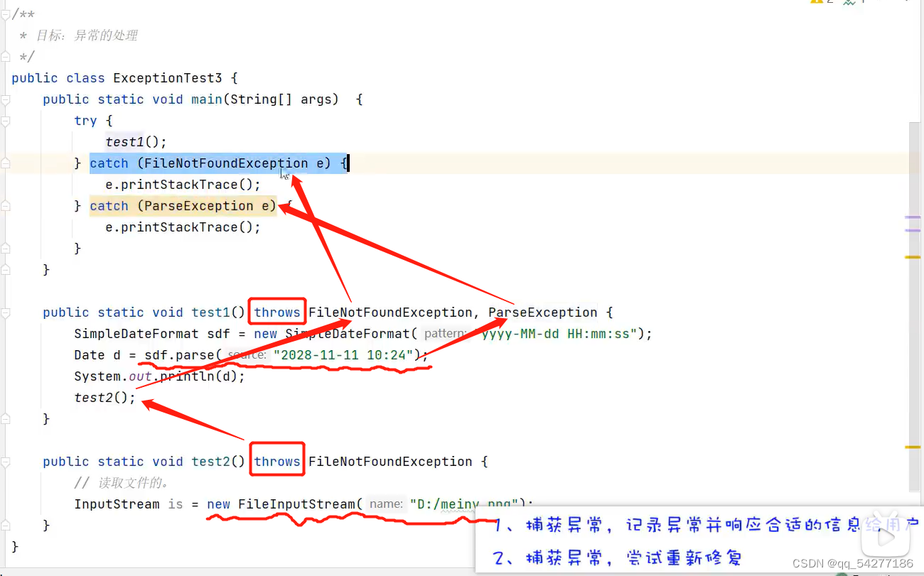Click the SimpleDateFormat sdf declaration

point(152,334)
